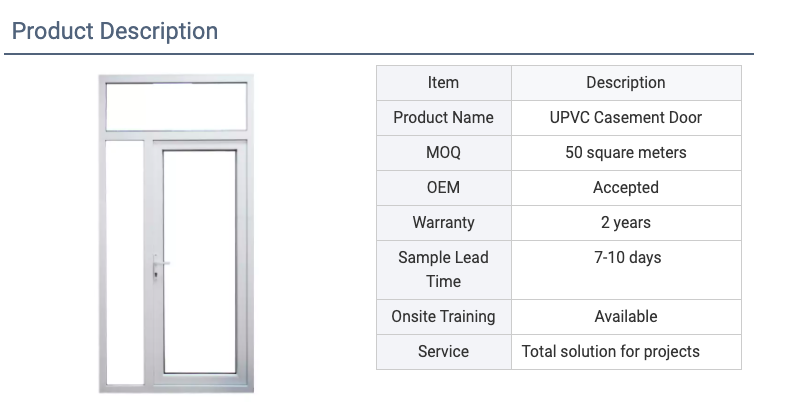
Task: Select the Service row label
Action: click(x=443, y=351)
